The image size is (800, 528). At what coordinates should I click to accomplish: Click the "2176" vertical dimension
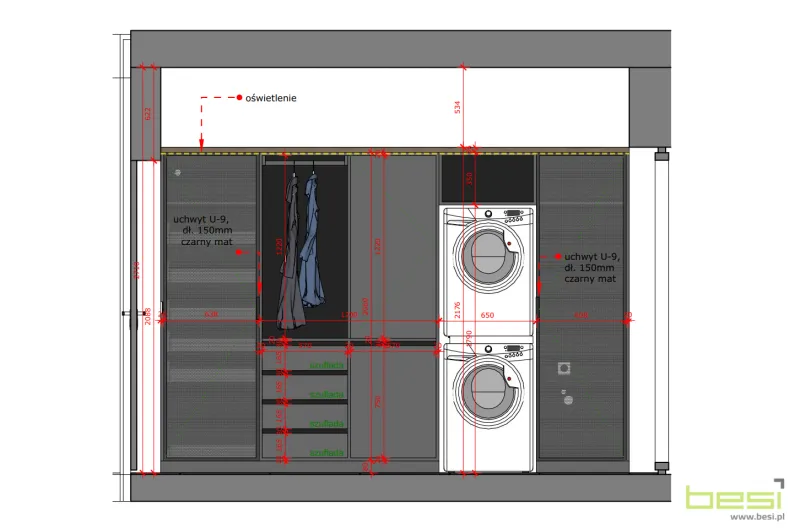tap(457, 310)
